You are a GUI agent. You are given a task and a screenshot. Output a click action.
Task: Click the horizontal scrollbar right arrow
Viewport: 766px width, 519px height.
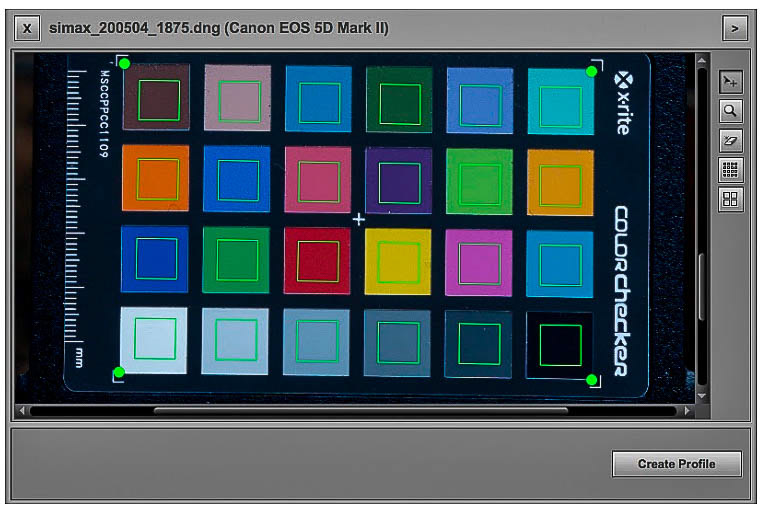click(x=687, y=411)
